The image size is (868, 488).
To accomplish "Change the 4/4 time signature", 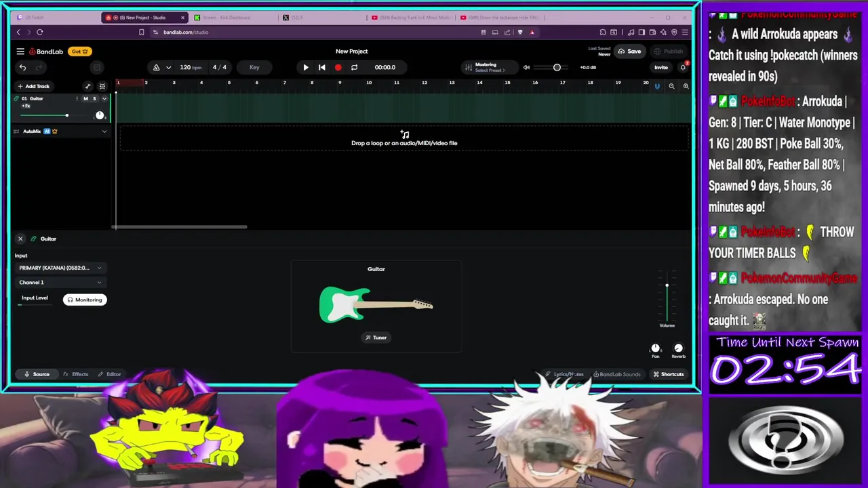I will coord(220,67).
